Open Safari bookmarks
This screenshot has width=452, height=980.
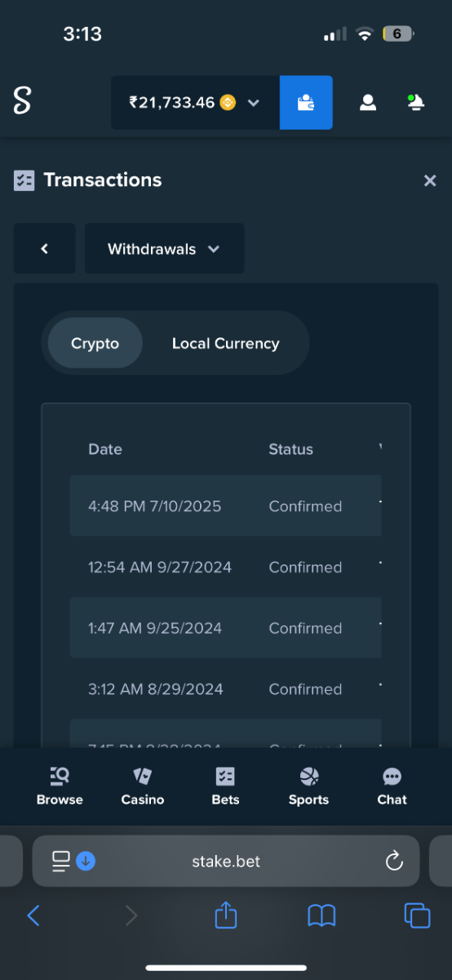click(321, 915)
